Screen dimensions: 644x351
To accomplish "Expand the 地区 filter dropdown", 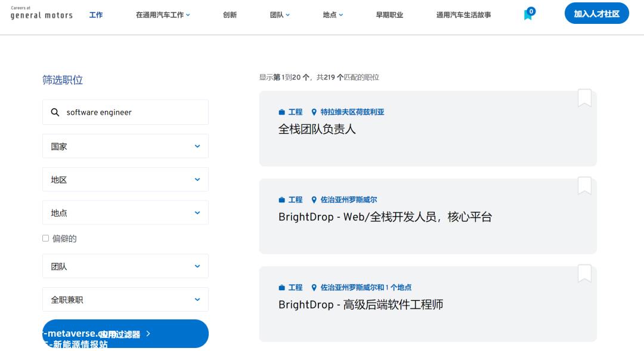I will (125, 179).
